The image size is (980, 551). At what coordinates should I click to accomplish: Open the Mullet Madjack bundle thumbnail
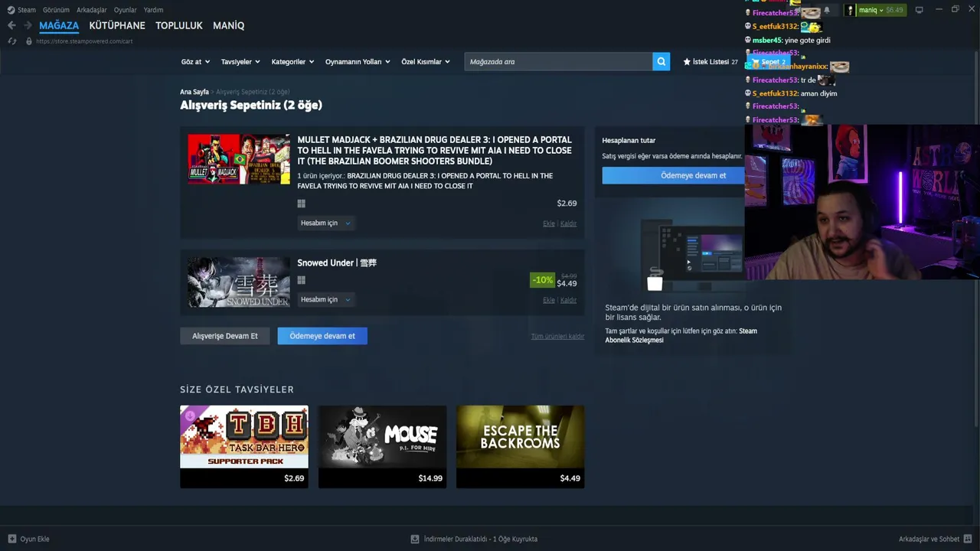pos(240,159)
